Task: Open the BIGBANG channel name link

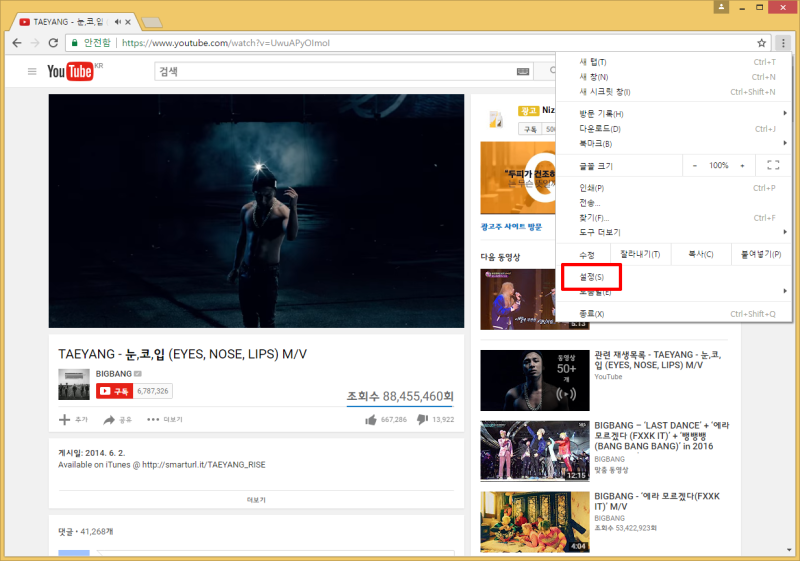Action: click(x=114, y=374)
